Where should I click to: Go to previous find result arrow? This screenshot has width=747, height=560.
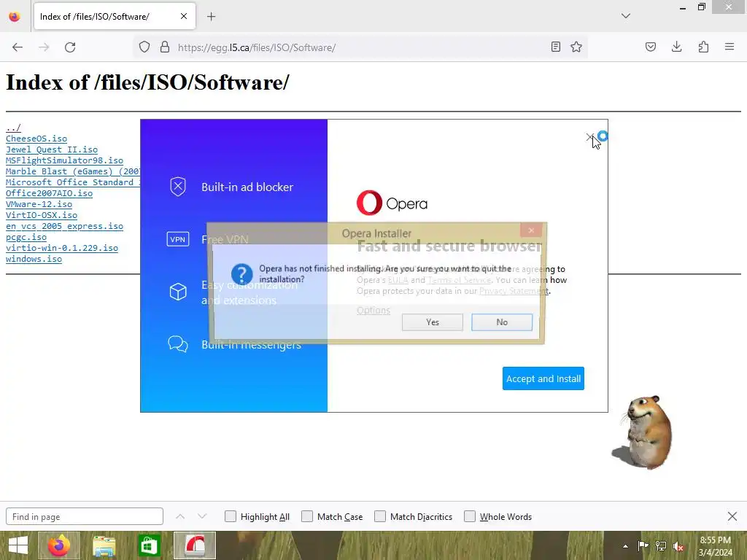[180, 517]
